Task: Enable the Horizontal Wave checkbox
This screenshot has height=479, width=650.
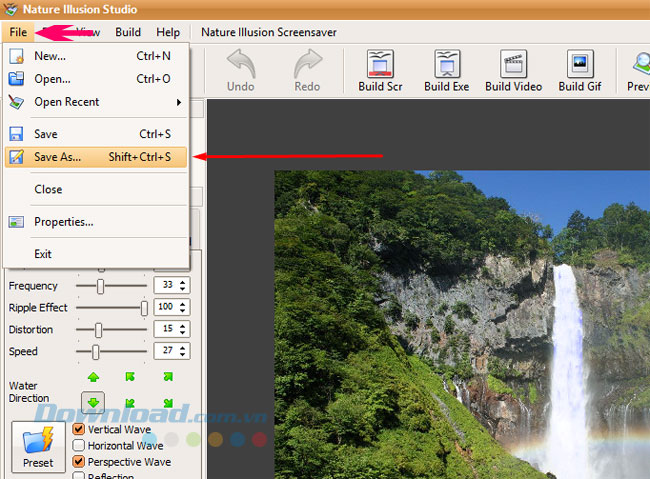Action: pyautogui.click(x=79, y=446)
